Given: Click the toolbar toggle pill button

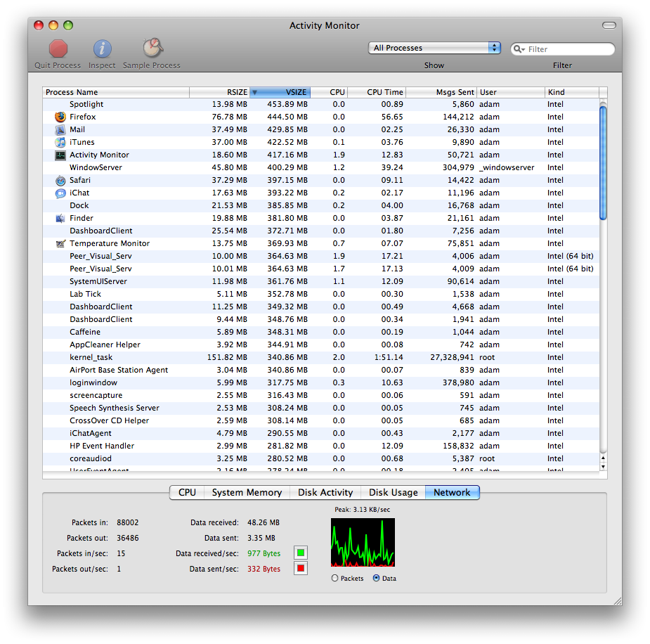Looking at the screenshot, I should click(609, 25).
